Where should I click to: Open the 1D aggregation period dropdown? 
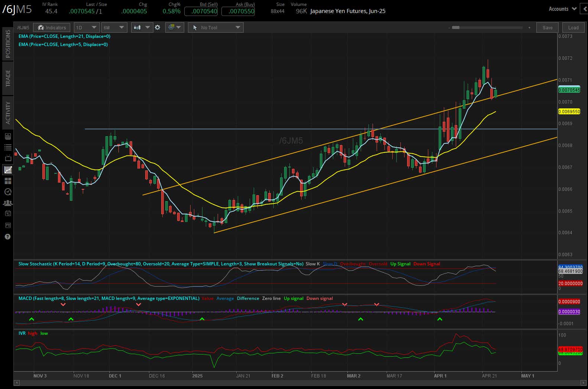click(x=86, y=27)
